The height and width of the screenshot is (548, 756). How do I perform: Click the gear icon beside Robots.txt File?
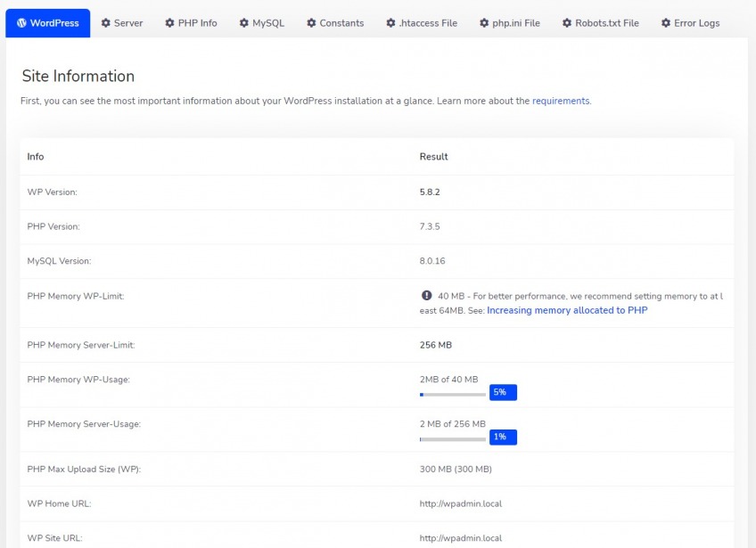point(567,23)
